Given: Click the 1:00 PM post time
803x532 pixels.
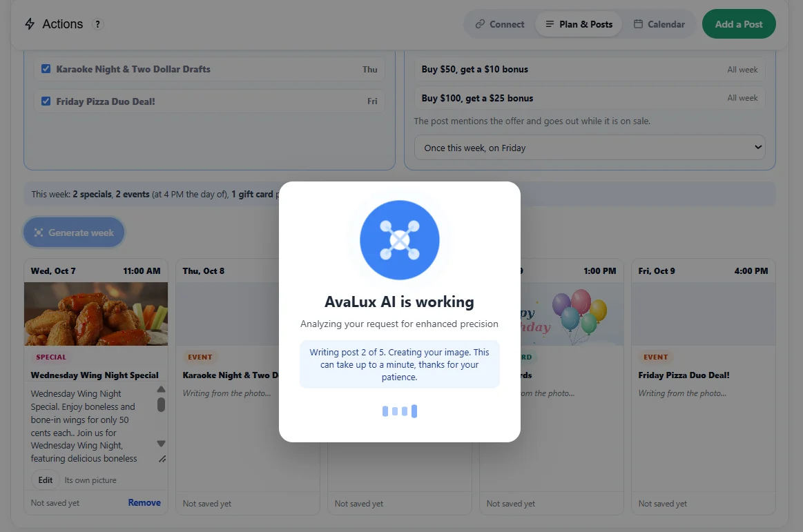Looking at the screenshot, I should [600, 271].
